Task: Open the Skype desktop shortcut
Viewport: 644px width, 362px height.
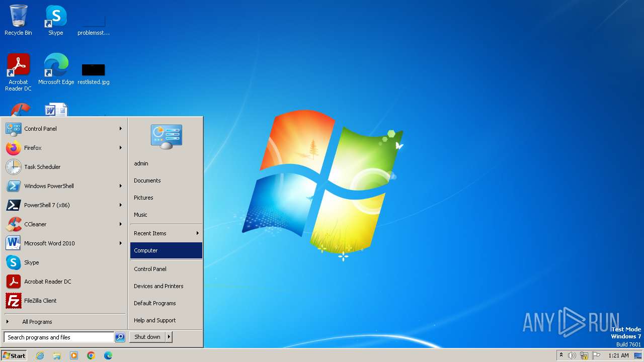Action: 56,20
